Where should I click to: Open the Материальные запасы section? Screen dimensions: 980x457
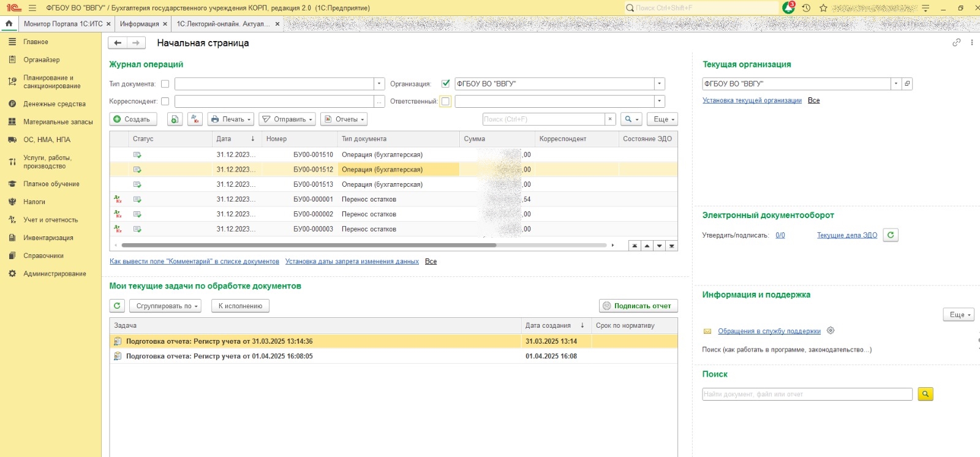[x=58, y=122]
